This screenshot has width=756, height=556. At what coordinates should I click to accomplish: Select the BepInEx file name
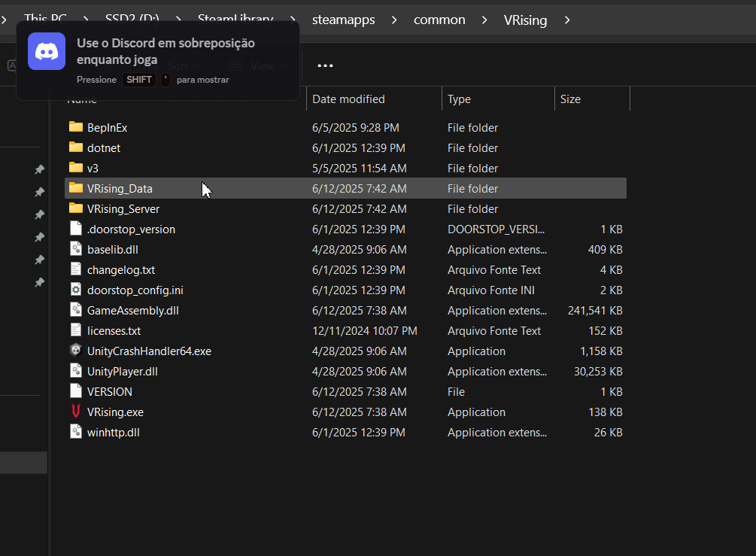pos(107,128)
